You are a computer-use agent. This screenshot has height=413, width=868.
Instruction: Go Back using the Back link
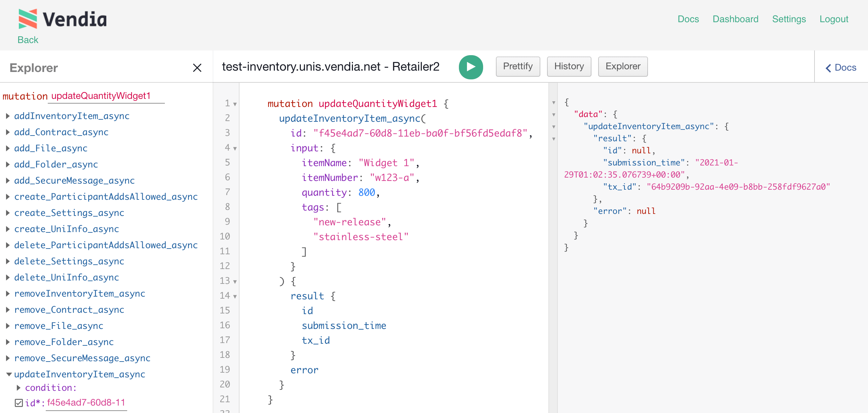pos(28,40)
